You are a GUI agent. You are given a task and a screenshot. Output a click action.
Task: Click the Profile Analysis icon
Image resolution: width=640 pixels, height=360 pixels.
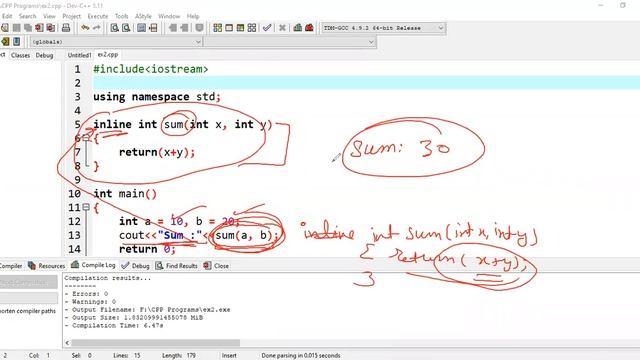pyautogui.click(x=298, y=28)
